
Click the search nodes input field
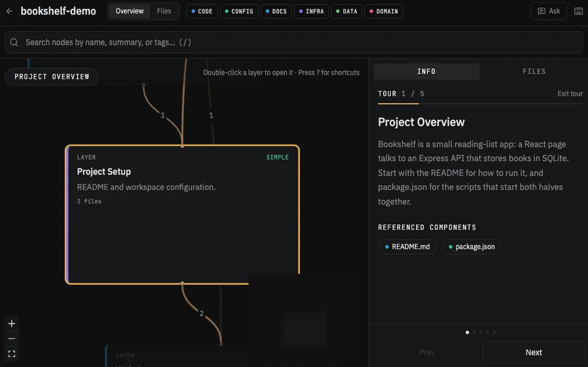click(293, 42)
